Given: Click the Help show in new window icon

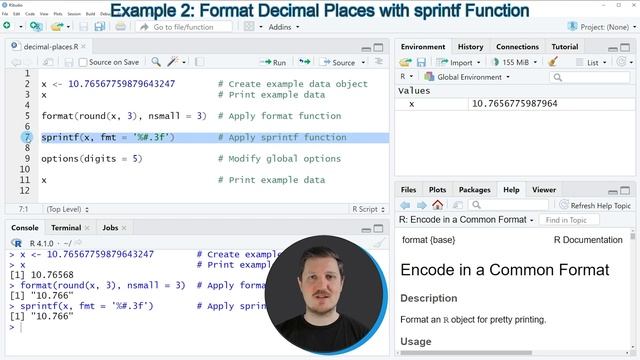Looking at the screenshot, I should coord(458,205).
